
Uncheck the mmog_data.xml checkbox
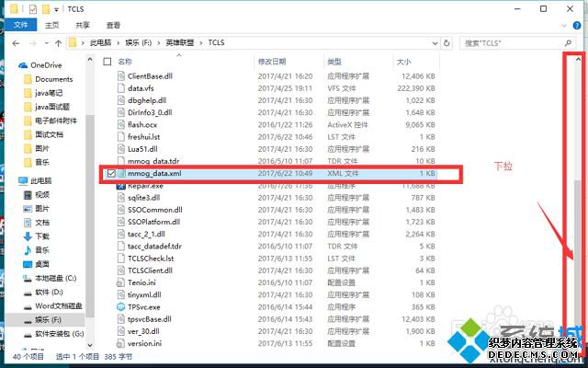pyautogui.click(x=111, y=174)
